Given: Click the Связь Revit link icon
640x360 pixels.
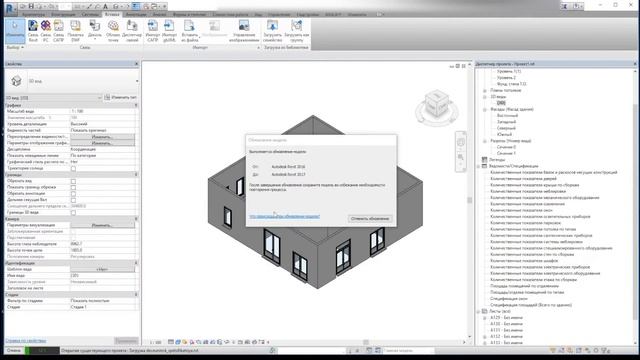Looking at the screenshot, I should pyautogui.click(x=33, y=31).
